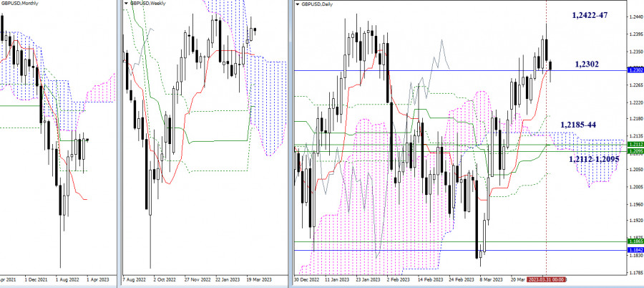
Task: Click the 1.1960 value on Daily price scale
Action: [x=635, y=204]
